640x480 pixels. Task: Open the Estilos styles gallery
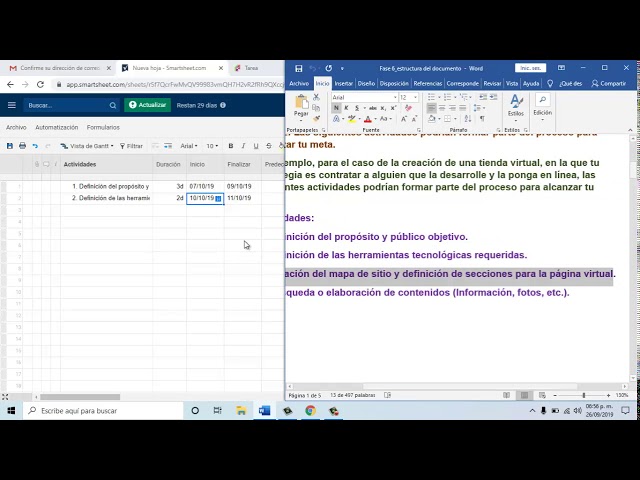tap(516, 108)
